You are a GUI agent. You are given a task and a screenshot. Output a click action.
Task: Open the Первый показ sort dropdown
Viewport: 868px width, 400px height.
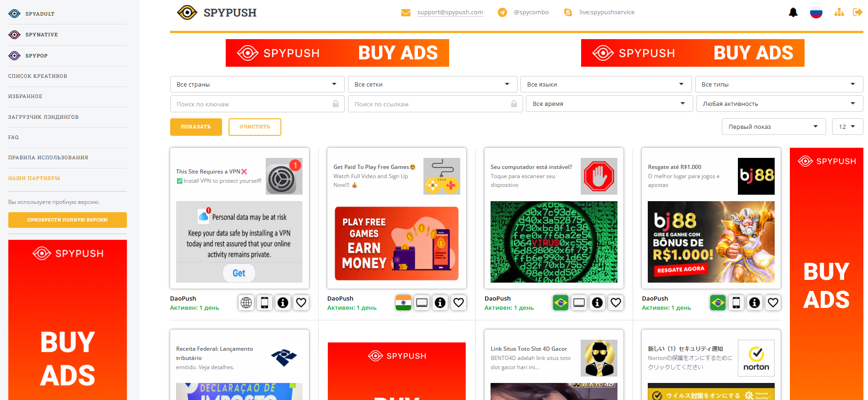pos(774,127)
